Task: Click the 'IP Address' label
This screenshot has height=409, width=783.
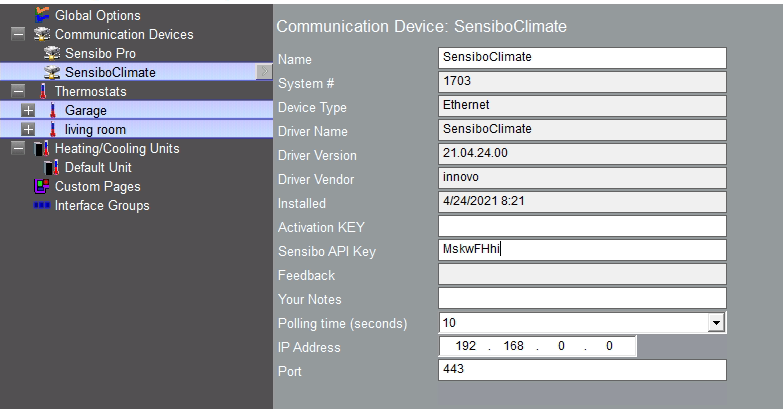Action: [309, 347]
